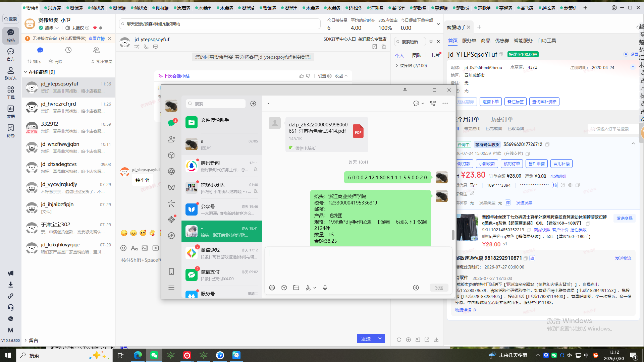The height and width of the screenshot is (362, 644).
Task: Toggle the notification bell near status
Action: click(x=101, y=28)
